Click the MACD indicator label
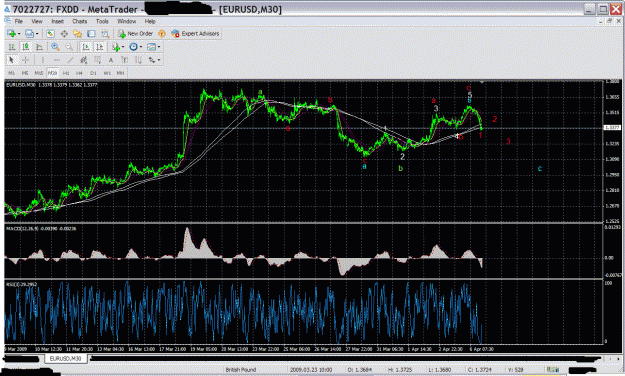This screenshot has height=376, width=625. pos(41,228)
